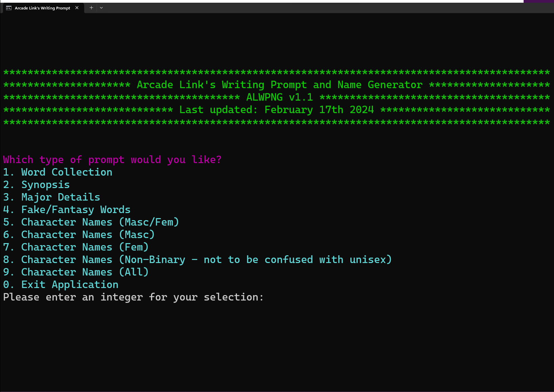
Task: Click the magenta Which type of prompt header
Action: [112, 159]
